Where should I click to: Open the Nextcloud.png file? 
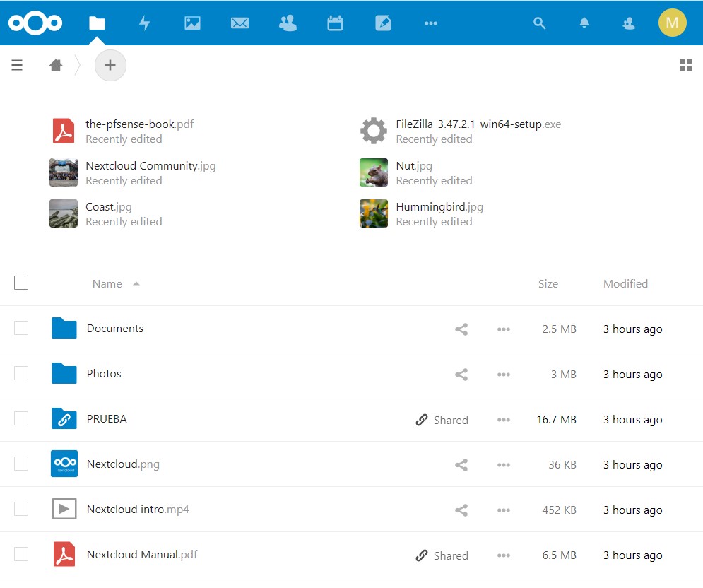pos(123,464)
